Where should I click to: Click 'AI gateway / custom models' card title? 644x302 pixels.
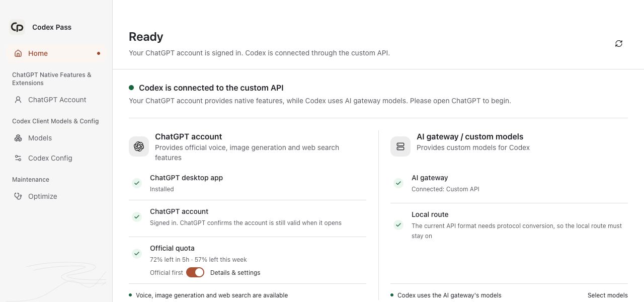470,136
